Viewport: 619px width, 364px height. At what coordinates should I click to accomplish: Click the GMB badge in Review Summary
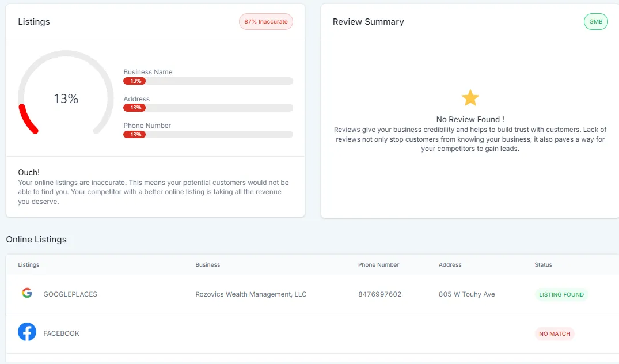click(596, 22)
